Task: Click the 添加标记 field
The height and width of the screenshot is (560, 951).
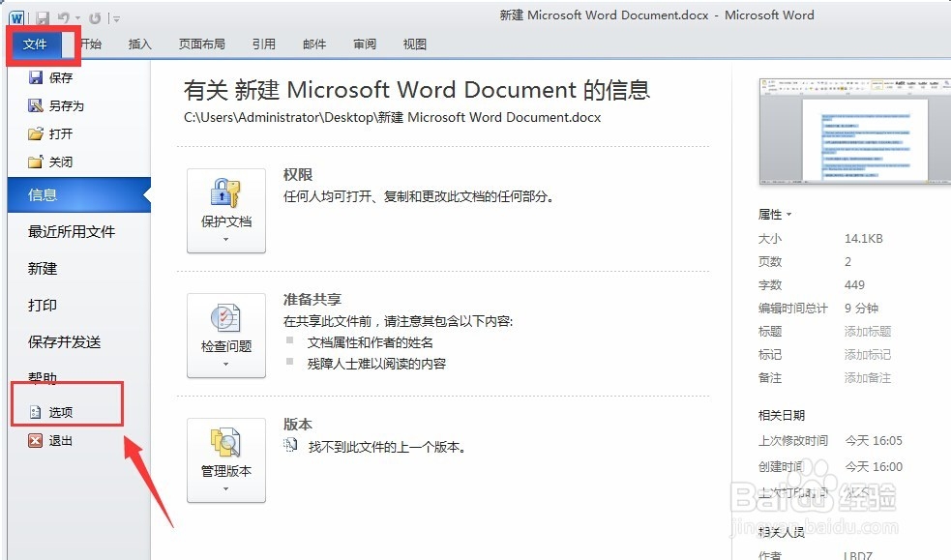Action: (x=868, y=355)
